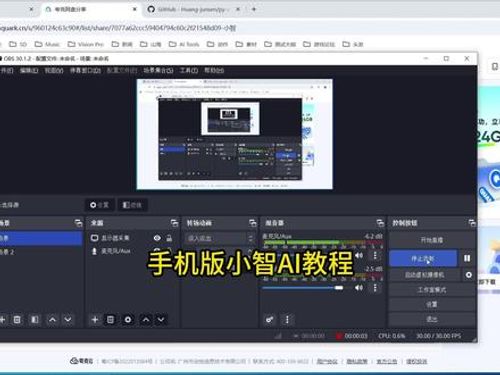The height and width of the screenshot is (375, 500).
Task: Add a new source with the plus icon
Action: 95,320
